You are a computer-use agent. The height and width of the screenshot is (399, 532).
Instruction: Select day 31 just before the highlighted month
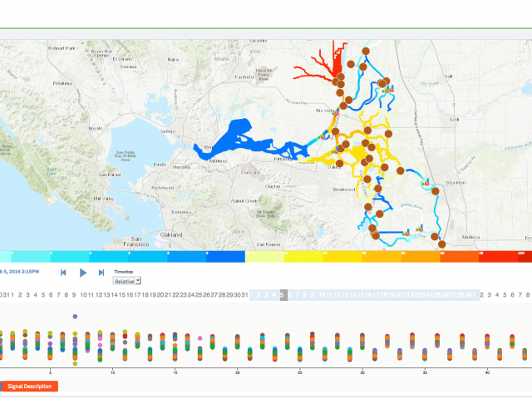(245, 295)
